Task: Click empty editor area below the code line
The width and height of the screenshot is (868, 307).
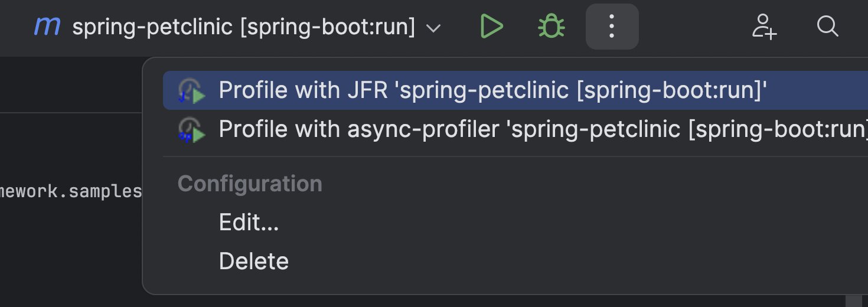Action: (71, 254)
